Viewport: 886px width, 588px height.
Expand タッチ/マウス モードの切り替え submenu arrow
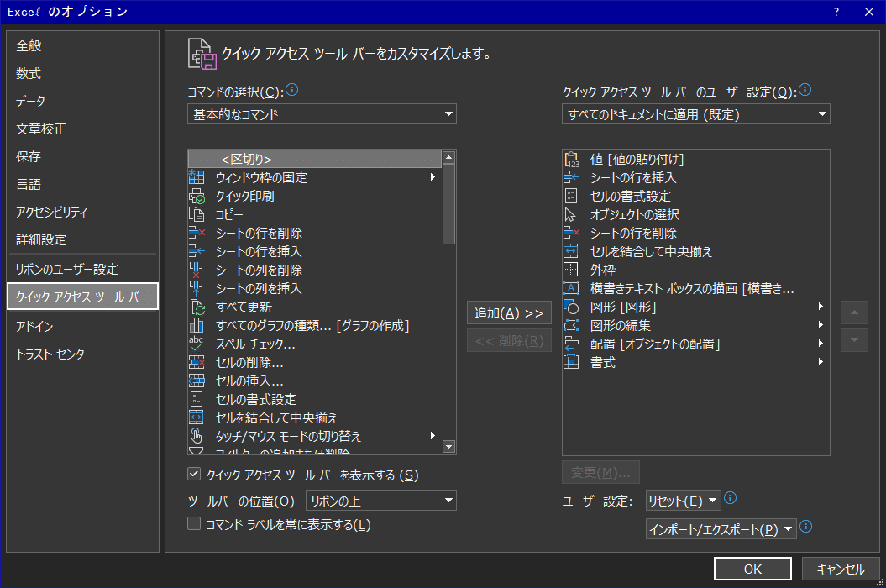(x=433, y=436)
